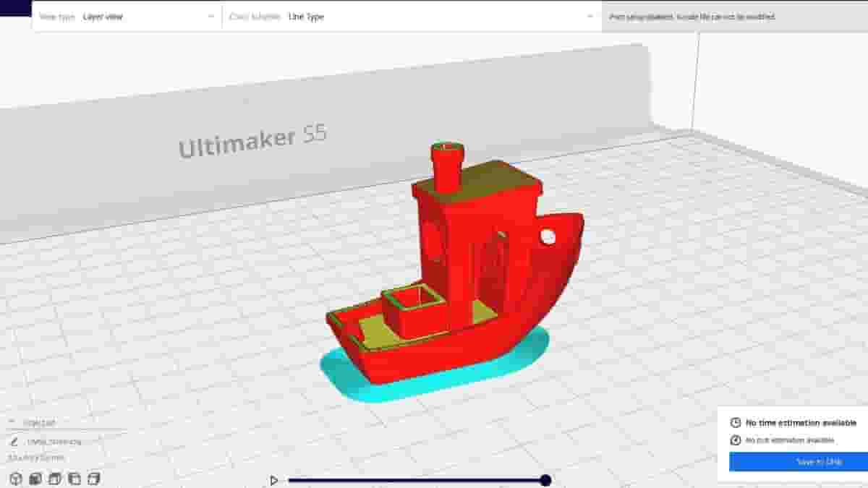The image size is (868, 488).
Task: Open the View type dropdown showing Layer view
Action: click(127, 16)
